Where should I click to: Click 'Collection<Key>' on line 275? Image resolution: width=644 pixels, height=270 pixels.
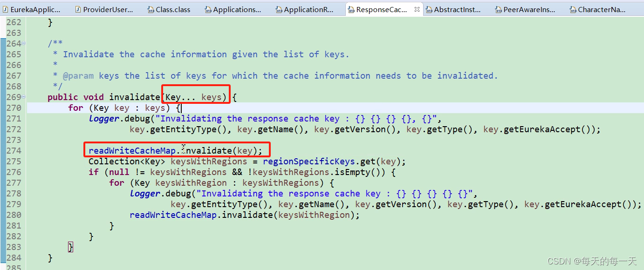pos(127,161)
